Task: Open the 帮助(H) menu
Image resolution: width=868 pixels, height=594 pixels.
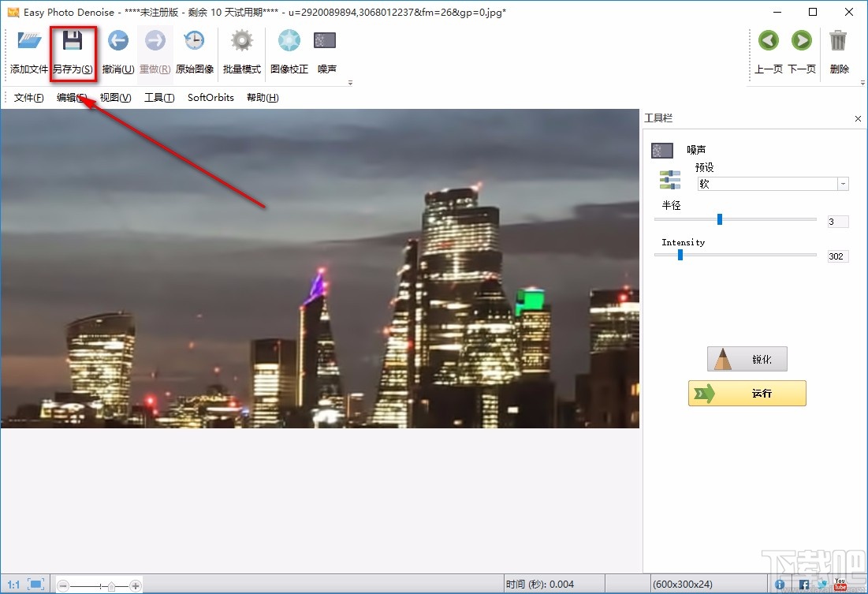Action: (263, 98)
